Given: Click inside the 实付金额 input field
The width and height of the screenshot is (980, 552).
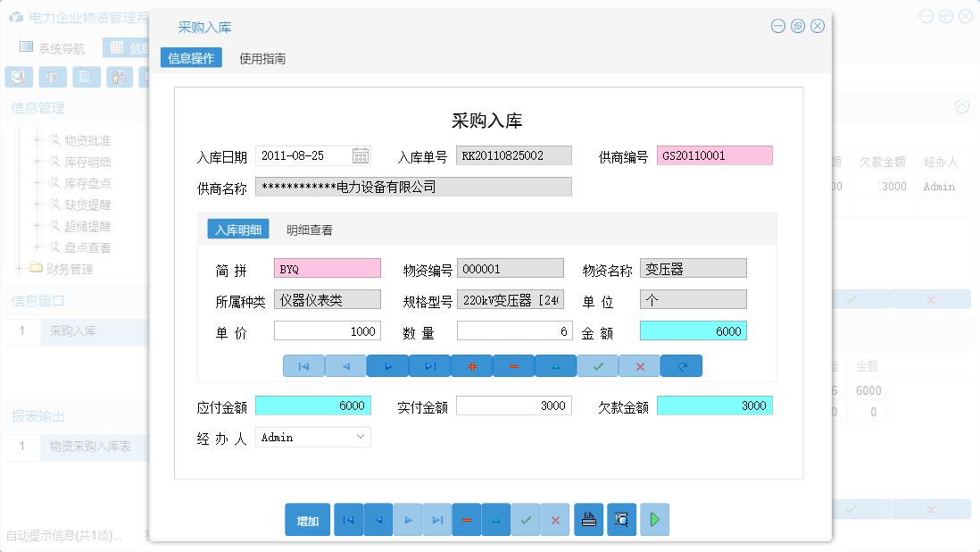Looking at the screenshot, I should coord(513,405).
